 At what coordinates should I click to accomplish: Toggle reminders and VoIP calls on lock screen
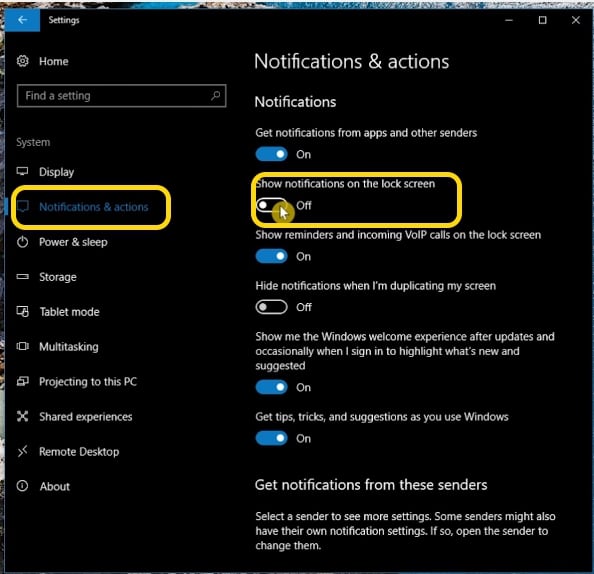coord(272,256)
